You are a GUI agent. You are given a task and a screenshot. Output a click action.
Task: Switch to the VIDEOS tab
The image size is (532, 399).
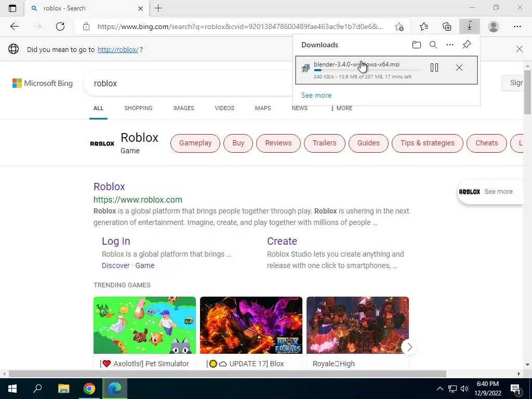click(x=224, y=108)
